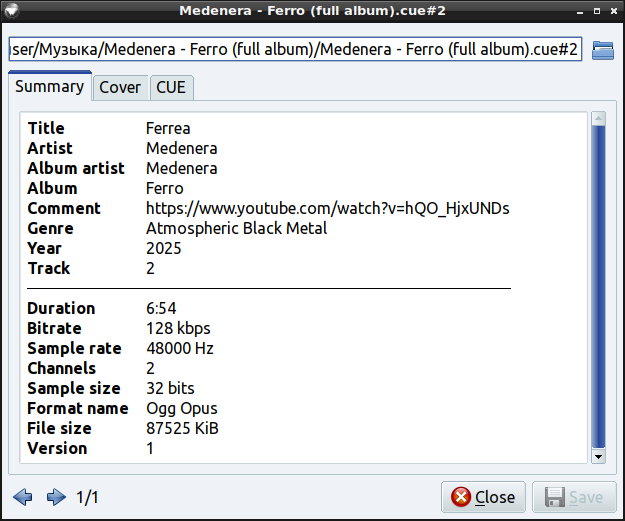The height and width of the screenshot is (521, 625).
Task: Go to previous file with left arrow
Action: click(x=23, y=497)
